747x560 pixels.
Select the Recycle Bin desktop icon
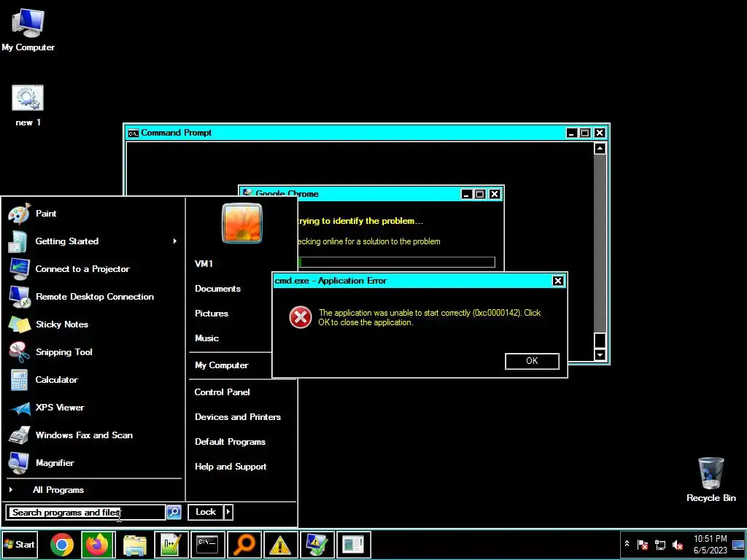coord(711,480)
